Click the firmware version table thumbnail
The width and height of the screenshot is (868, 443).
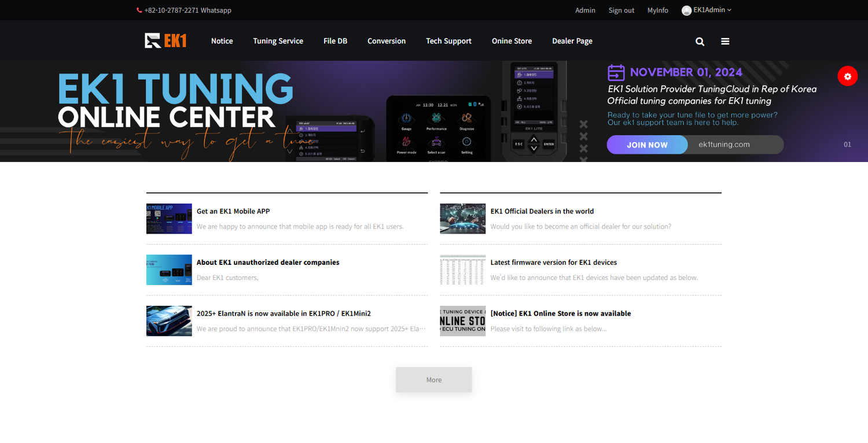tap(463, 270)
